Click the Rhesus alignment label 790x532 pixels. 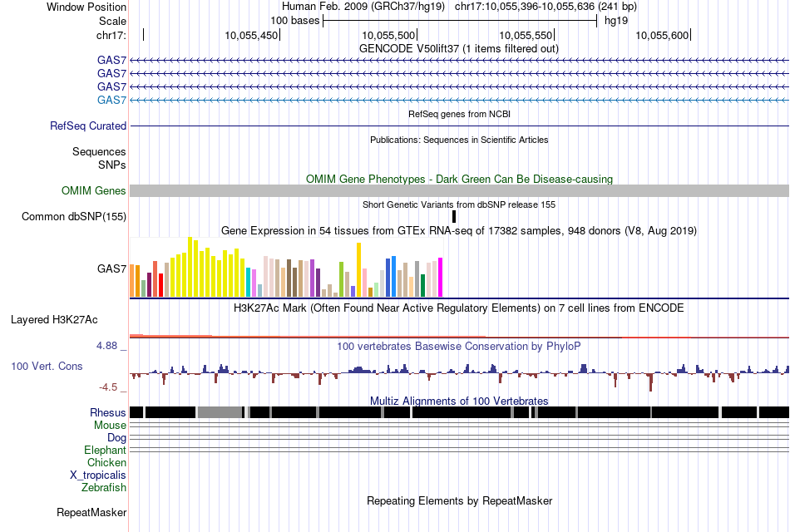(x=108, y=412)
